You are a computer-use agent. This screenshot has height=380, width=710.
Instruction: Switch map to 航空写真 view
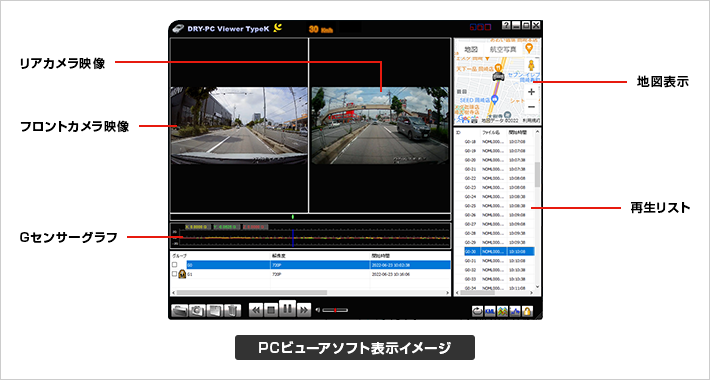click(503, 49)
